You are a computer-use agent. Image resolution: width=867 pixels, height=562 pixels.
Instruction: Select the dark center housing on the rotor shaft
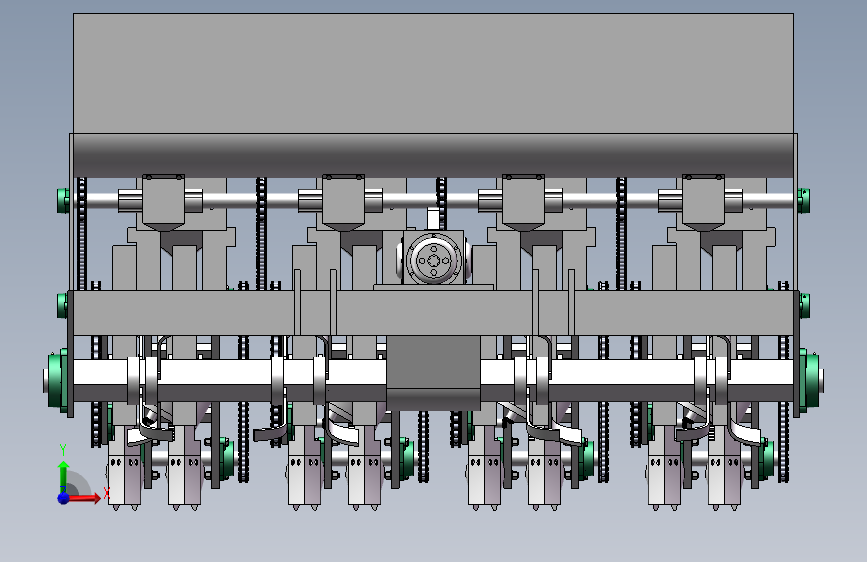(433, 372)
